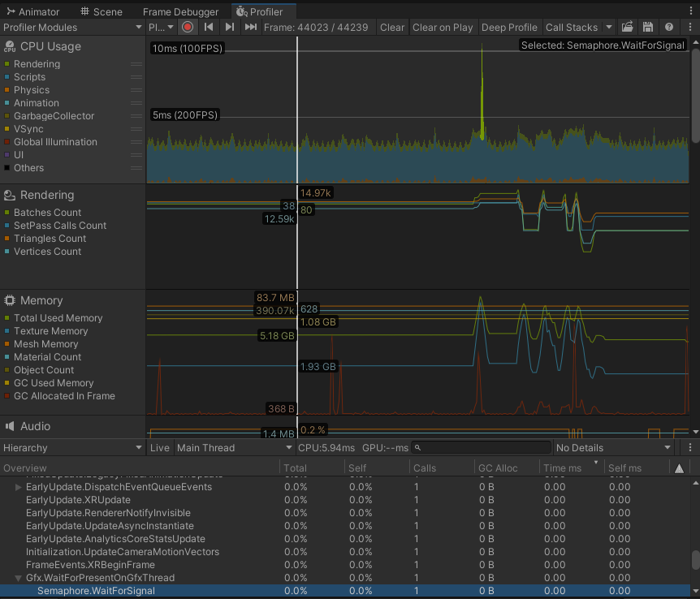The image size is (700, 599).
Task: Jump to previous frame with arrow icon
Action: coord(209,27)
